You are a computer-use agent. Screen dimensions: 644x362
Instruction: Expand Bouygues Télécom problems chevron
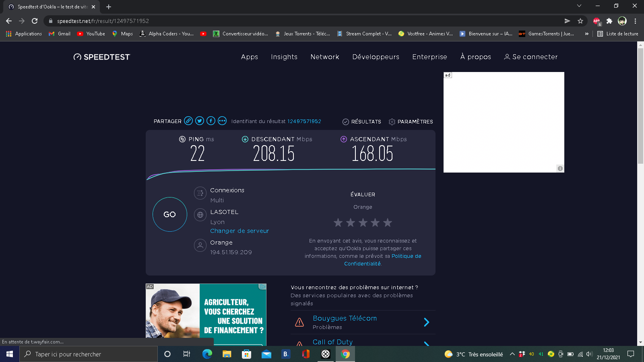(x=427, y=322)
